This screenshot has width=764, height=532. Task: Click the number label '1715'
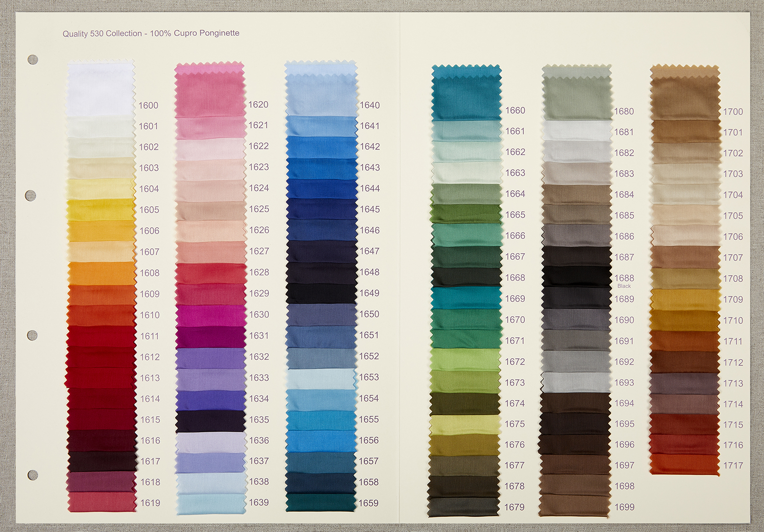tap(733, 425)
